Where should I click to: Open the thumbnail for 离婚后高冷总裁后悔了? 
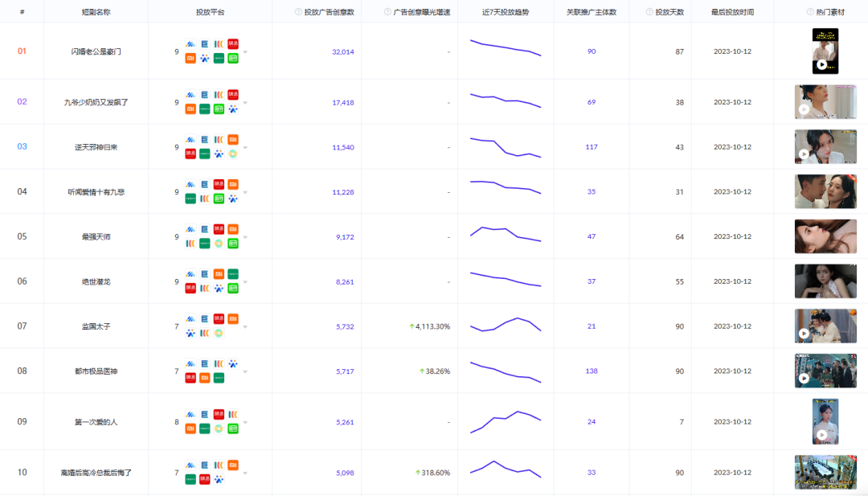[825, 472]
